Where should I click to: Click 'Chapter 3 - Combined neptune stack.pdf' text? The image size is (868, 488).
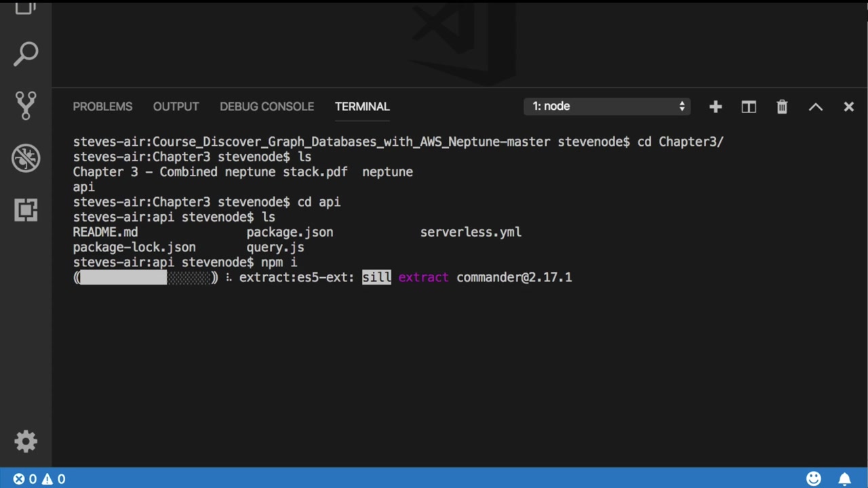point(210,171)
